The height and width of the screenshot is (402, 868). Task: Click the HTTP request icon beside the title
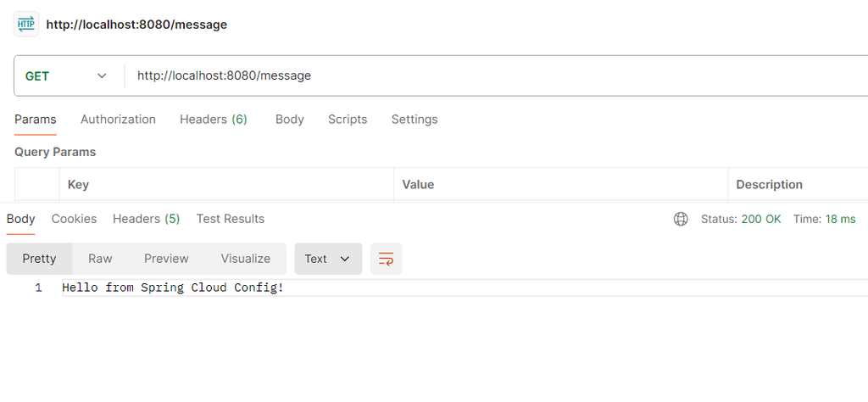pos(26,24)
